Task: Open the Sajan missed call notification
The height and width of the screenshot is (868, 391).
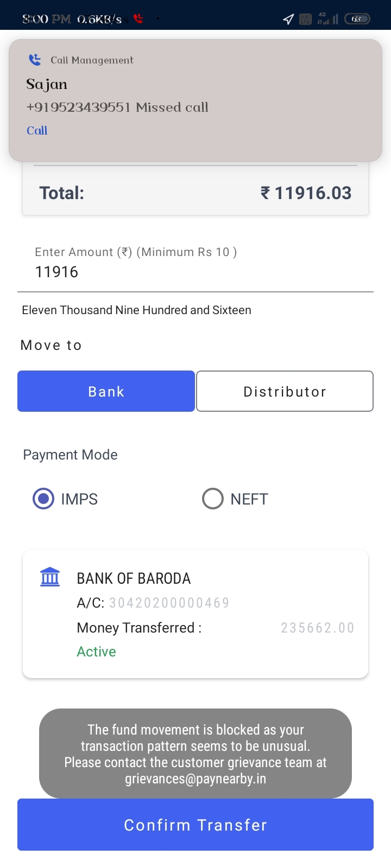Action: pos(195,95)
